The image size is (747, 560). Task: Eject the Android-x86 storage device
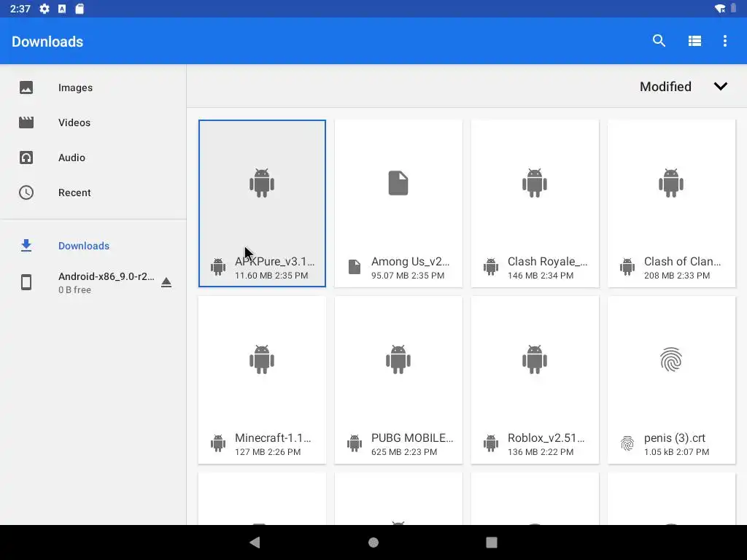(166, 282)
